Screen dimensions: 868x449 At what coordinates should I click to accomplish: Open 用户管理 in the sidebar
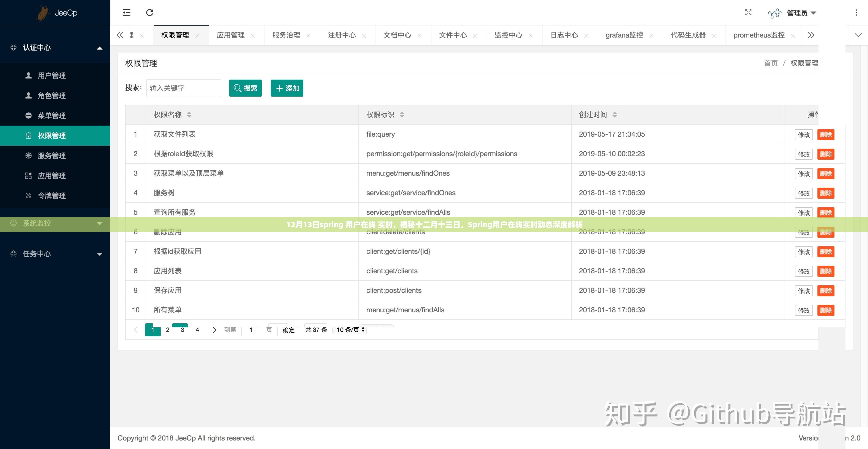point(55,75)
